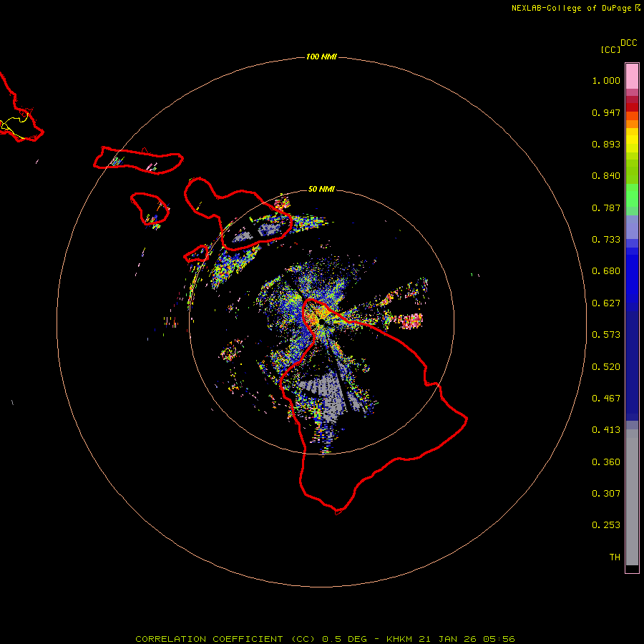Click the 0.627 color scale value

[606, 303]
